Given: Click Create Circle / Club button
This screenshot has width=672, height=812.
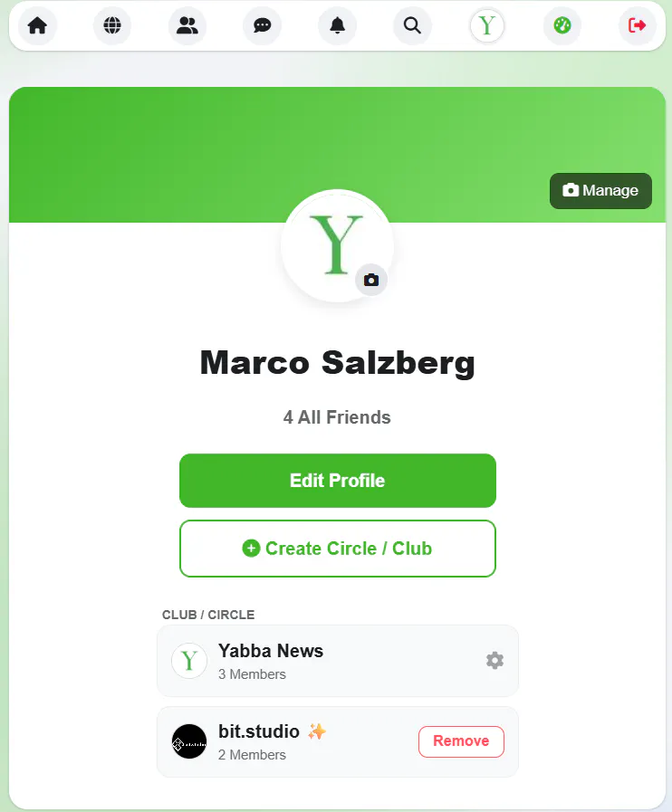Looking at the screenshot, I should (337, 549).
